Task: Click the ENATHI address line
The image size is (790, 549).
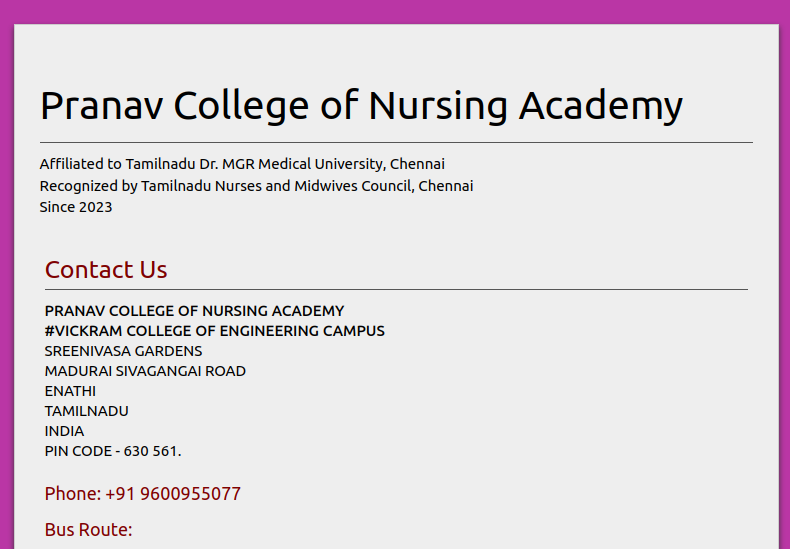Action: pos(70,391)
